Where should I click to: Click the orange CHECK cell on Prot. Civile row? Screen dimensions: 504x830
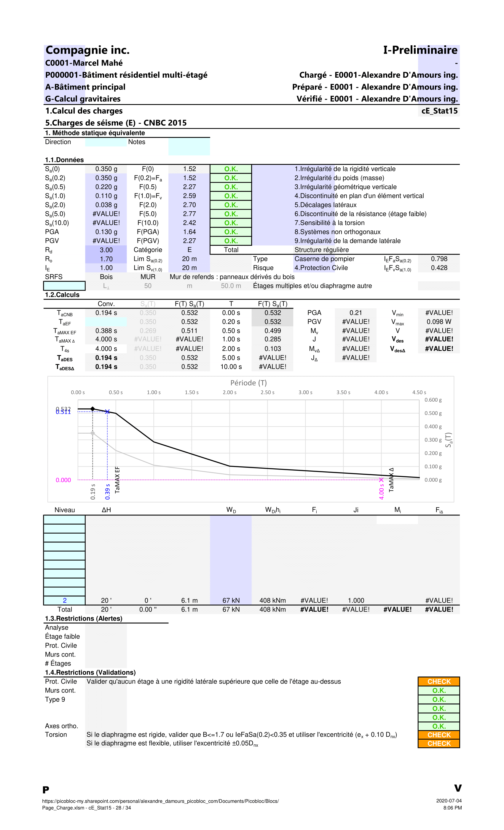coord(439,682)
